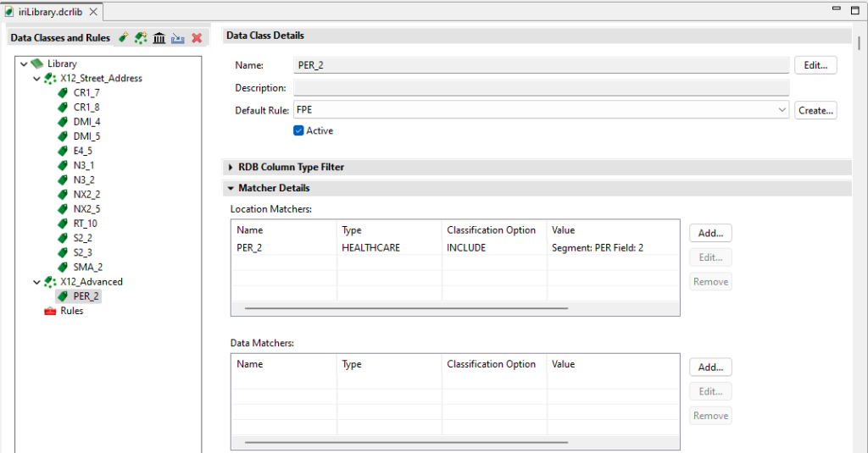Click the HEALTHCARE type cell
The image size is (868, 453).
pos(370,248)
